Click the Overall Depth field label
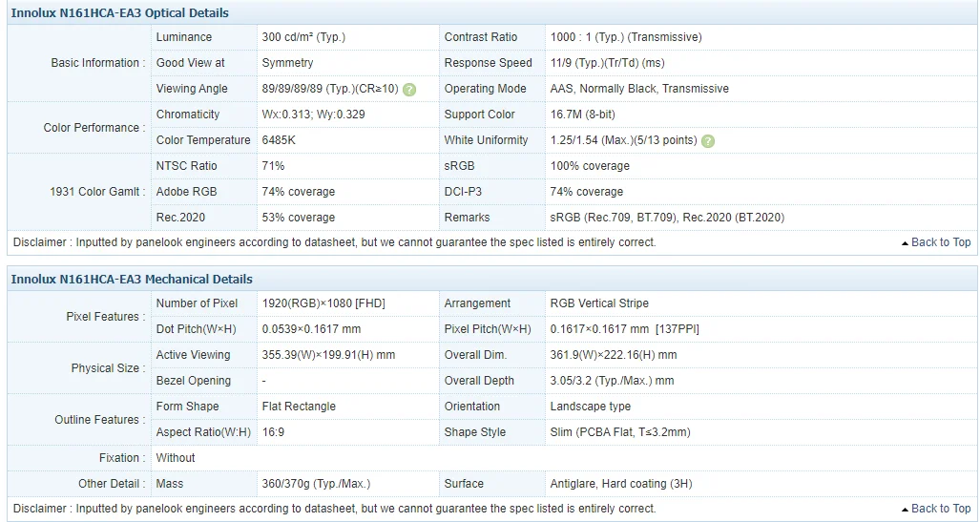Image resolution: width=980 pixels, height=522 pixels. (x=479, y=381)
